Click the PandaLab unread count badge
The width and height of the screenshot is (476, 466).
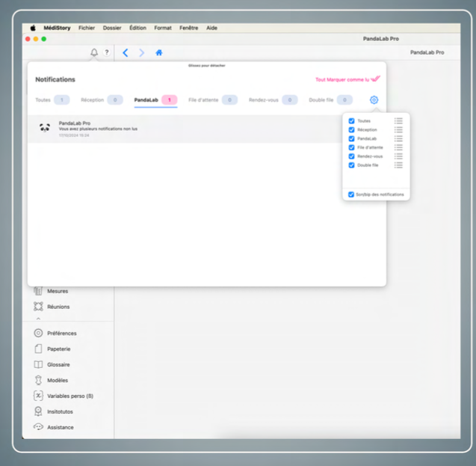pyautogui.click(x=170, y=100)
